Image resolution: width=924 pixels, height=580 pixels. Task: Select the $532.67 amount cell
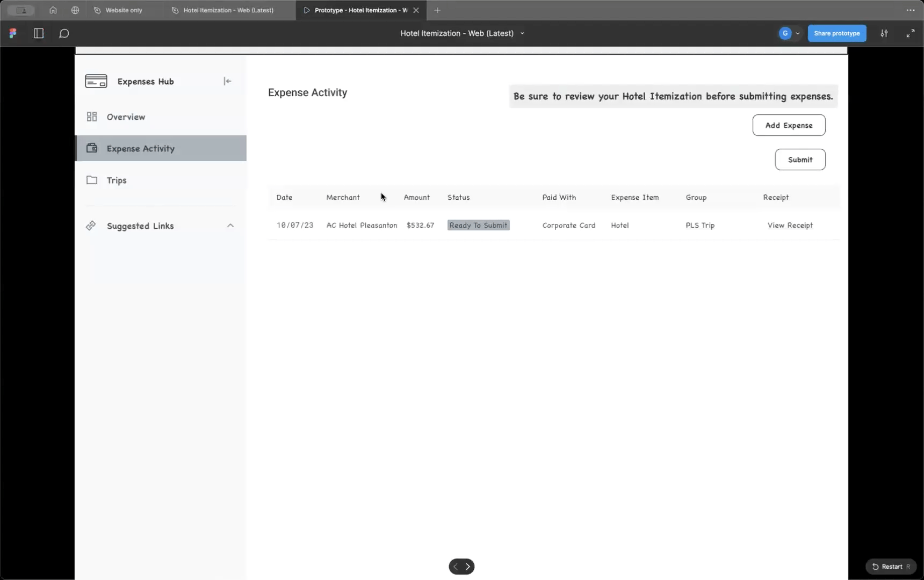(420, 225)
